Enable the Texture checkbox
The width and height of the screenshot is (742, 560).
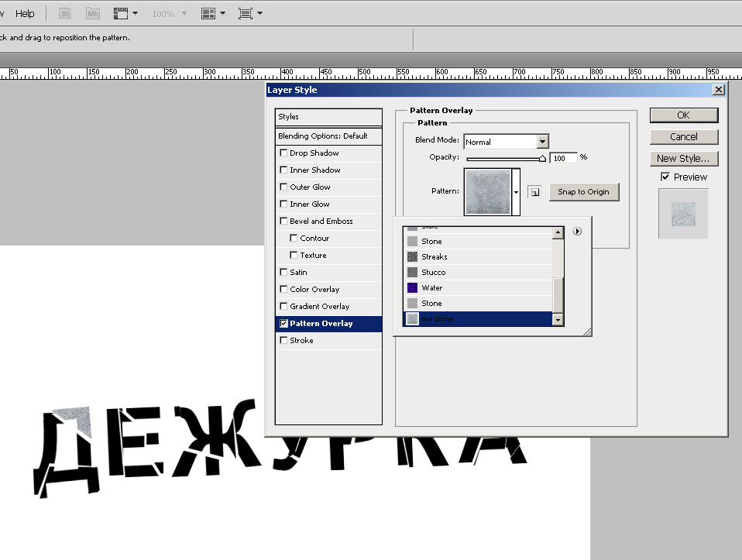coord(294,255)
